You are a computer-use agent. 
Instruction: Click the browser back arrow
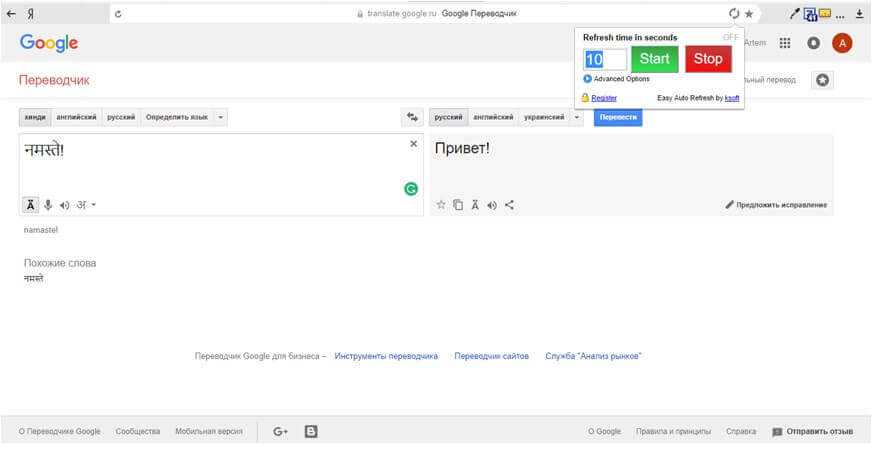pyautogui.click(x=11, y=14)
